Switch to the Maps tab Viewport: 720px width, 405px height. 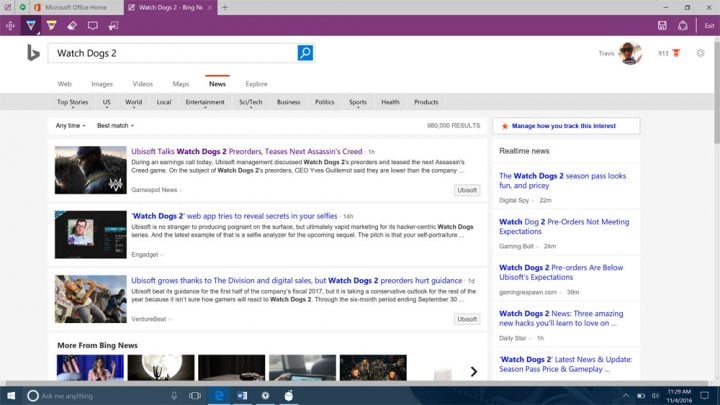[x=180, y=84]
